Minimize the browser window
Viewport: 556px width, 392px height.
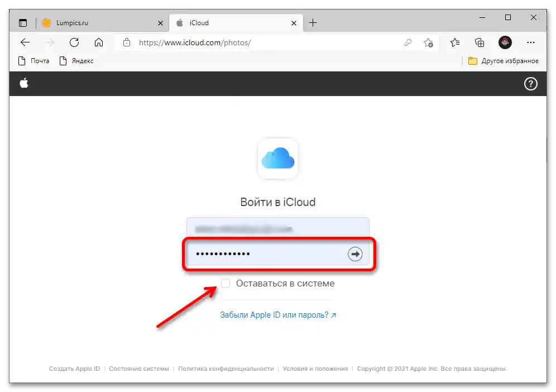coord(482,17)
